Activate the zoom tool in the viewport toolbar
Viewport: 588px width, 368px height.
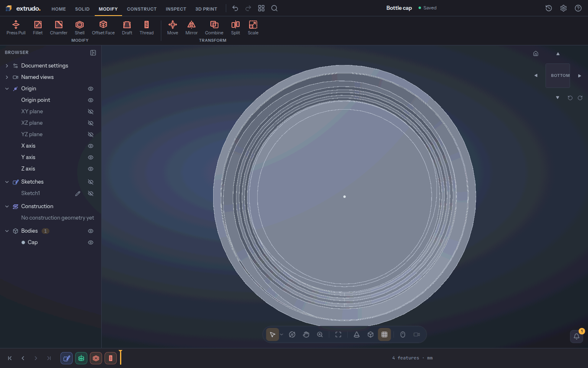[x=320, y=334]
